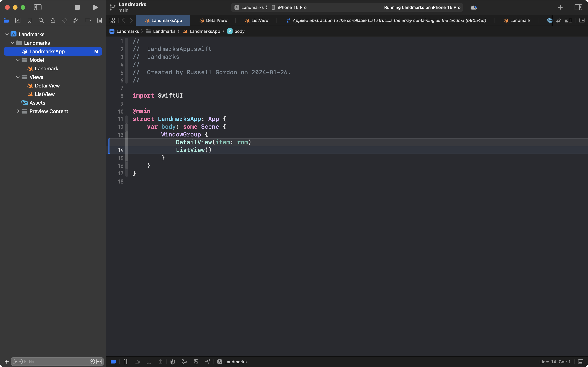Toggle environment overrides in the debug bar

[196, 361]
